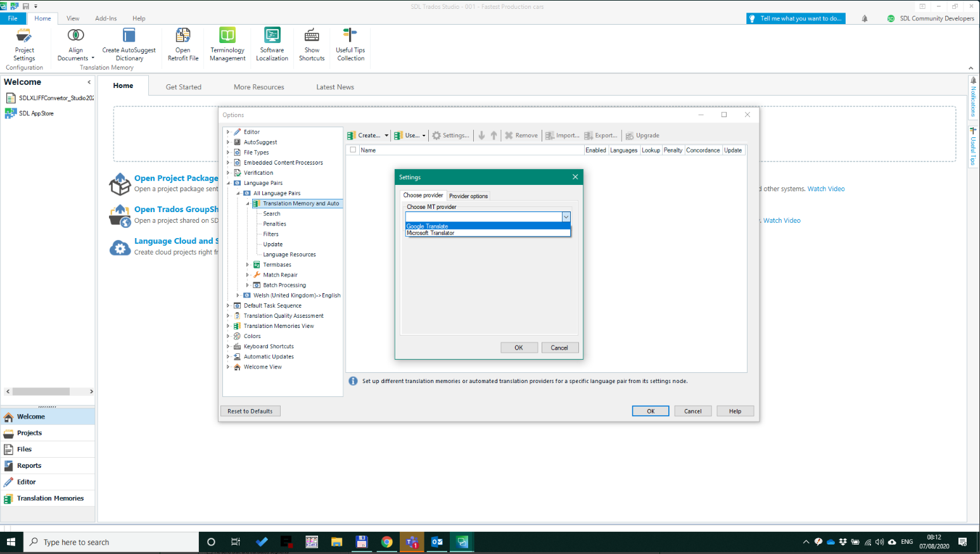
Task: Tick the Name column header checkbox
Action: coord(353,150)
